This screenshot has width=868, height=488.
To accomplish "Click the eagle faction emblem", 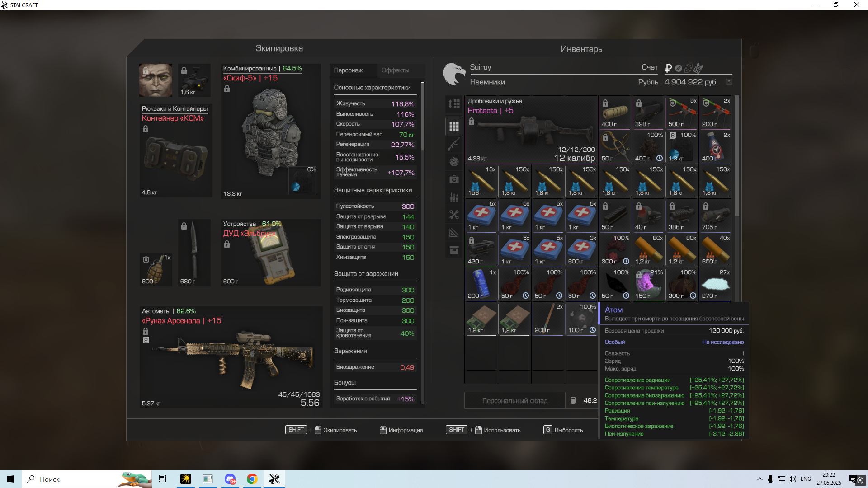I will point(454,74).
